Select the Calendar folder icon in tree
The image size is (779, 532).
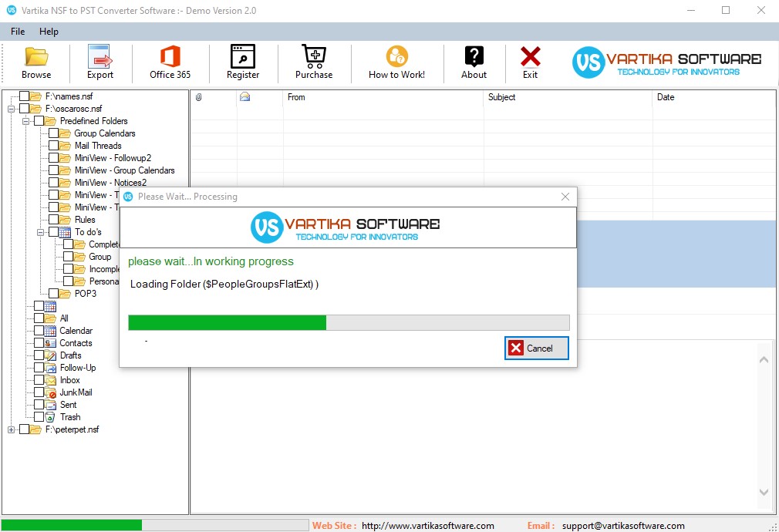[50, 331]
